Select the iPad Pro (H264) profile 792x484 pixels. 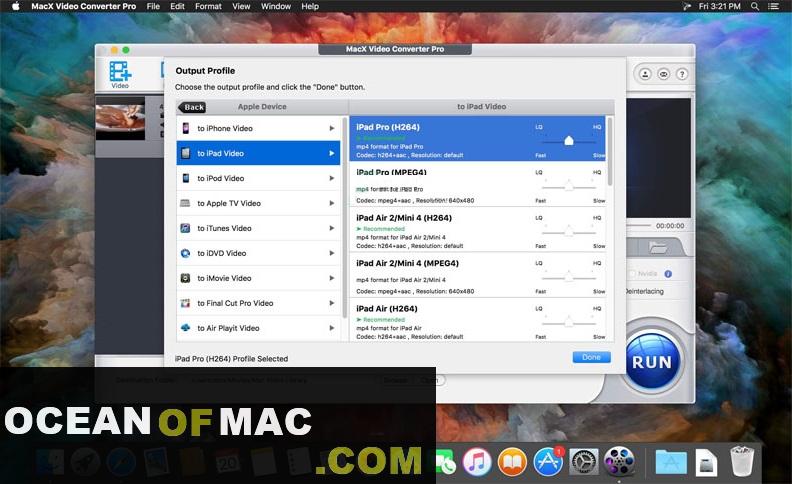(477, 139)
